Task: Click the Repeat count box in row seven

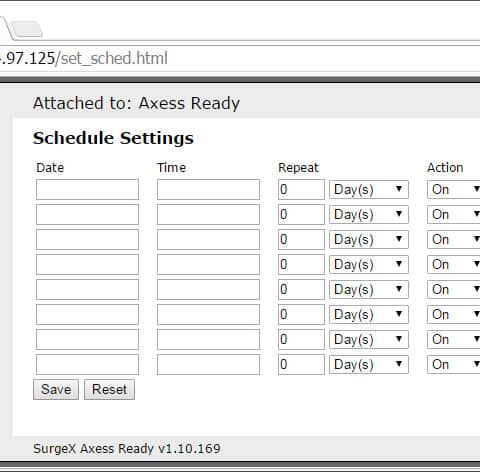Action: [301, 339]
